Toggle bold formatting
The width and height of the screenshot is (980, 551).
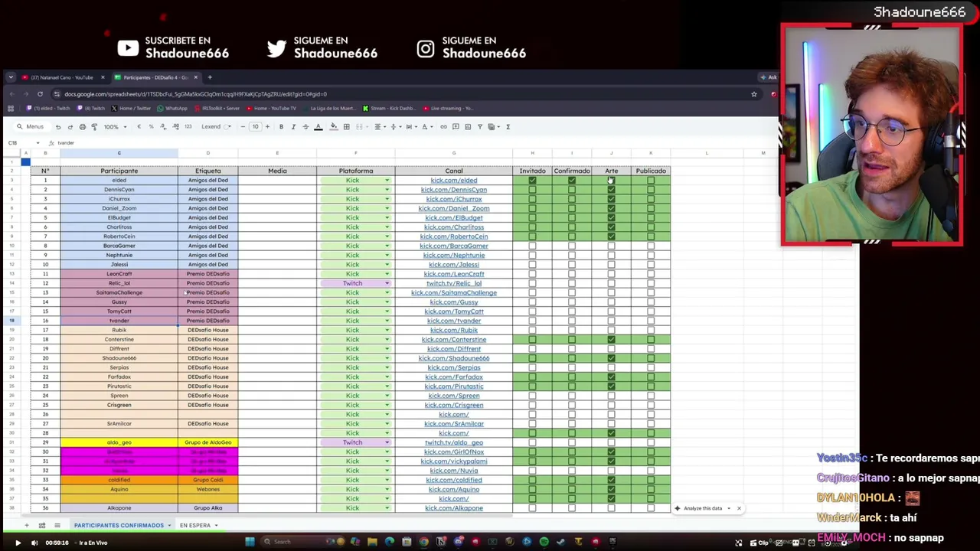click(281, 127)
